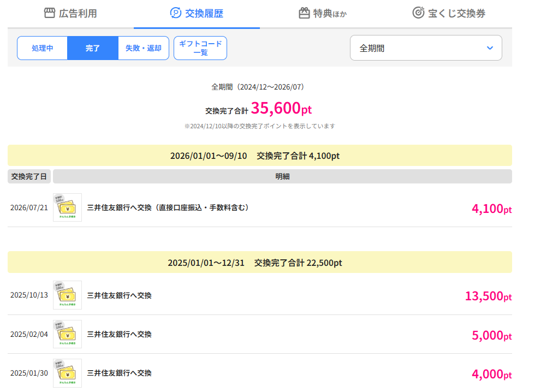Open the ギフトコード一覧 list
This screenshot has width=535, height=392.
[x=200, y=48]
